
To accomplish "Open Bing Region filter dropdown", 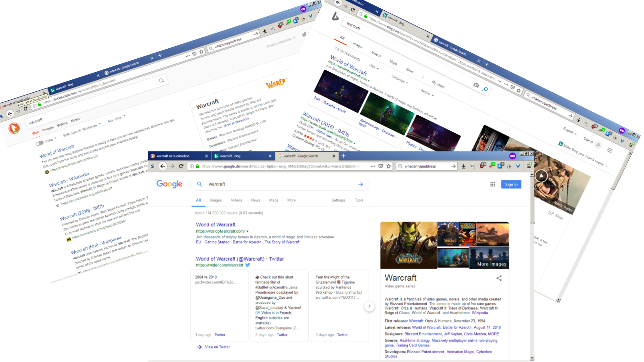I will tap(427, 92).
